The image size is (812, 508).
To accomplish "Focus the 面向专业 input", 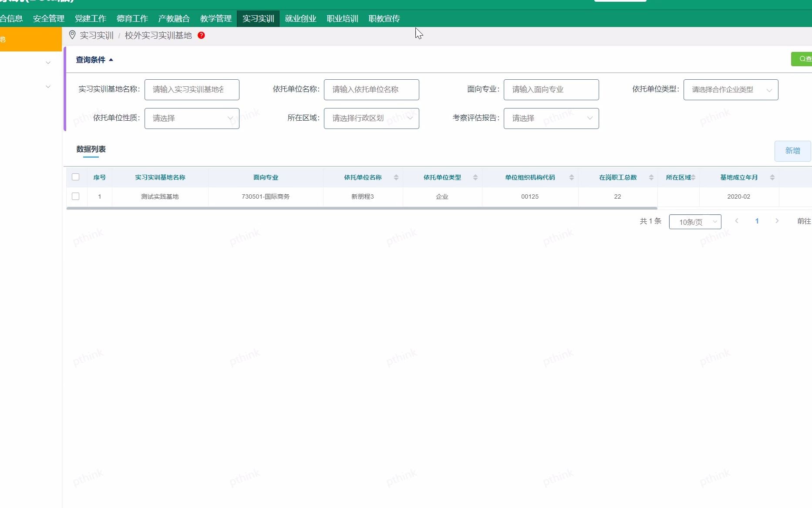I will [x=551, y=90].
